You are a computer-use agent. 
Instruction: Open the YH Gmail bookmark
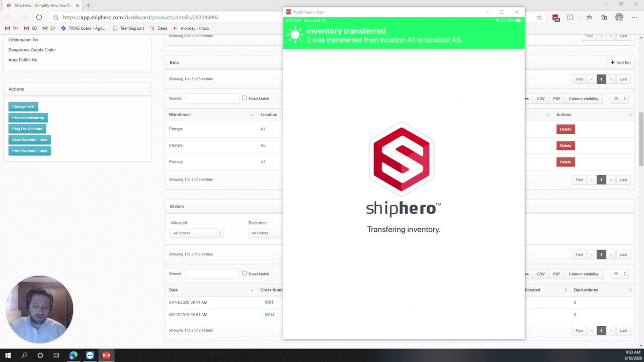[12, 28]
